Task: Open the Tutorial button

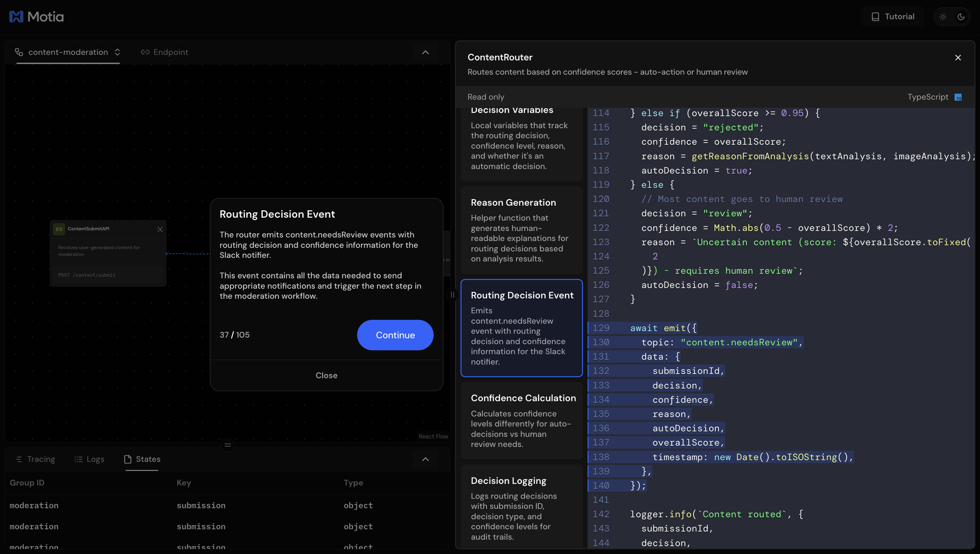Action: click(x=893, y=17)
